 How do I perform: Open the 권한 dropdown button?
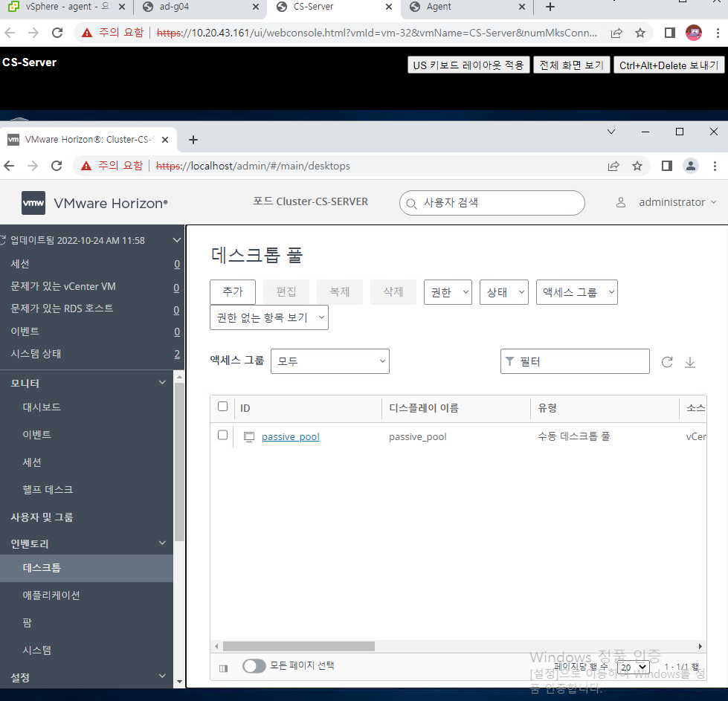point(448,292)
